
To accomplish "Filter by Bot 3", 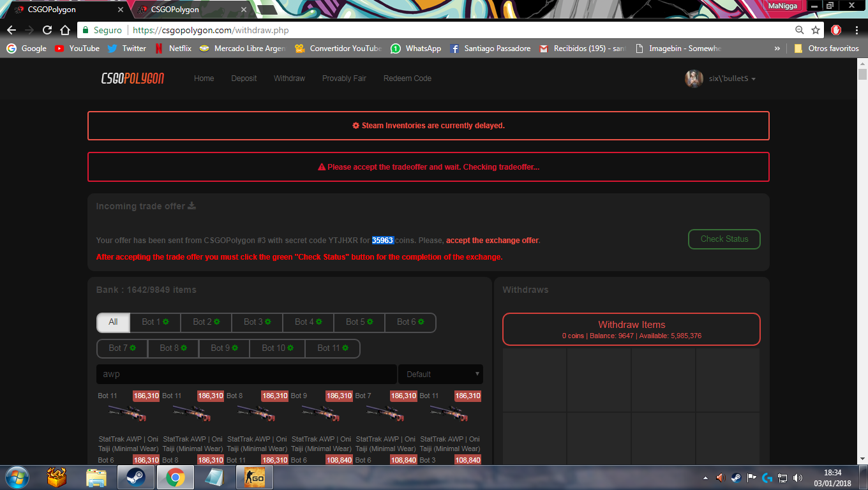I will [257, 322].
